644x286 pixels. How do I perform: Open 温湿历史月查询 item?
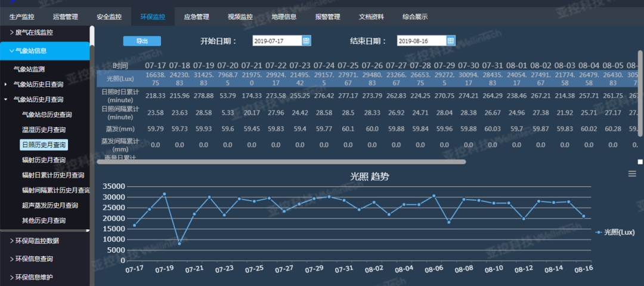(44, 130)
